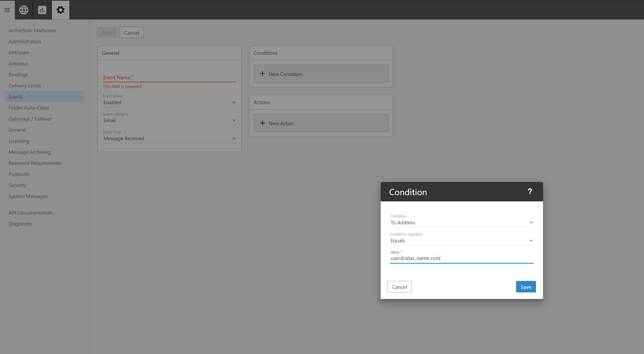Open the Event Category dropdown

169,120
